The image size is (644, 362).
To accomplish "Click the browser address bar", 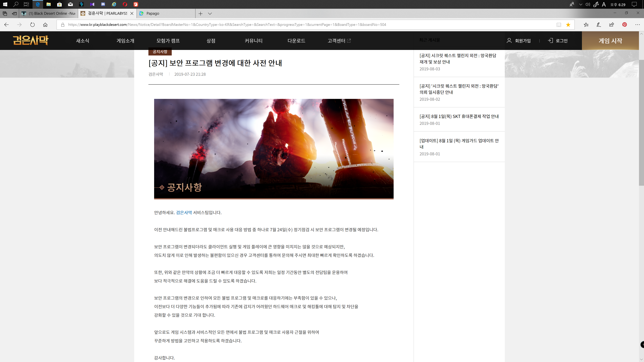I will coord(300,24).
